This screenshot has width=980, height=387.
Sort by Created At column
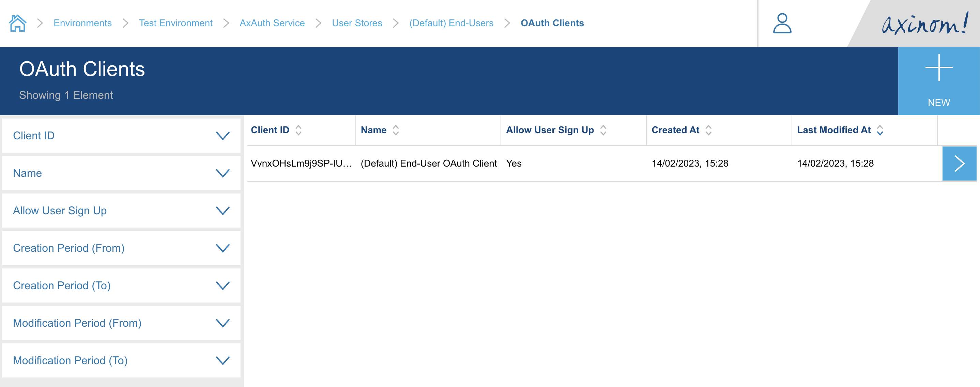(x=708, y=130)
